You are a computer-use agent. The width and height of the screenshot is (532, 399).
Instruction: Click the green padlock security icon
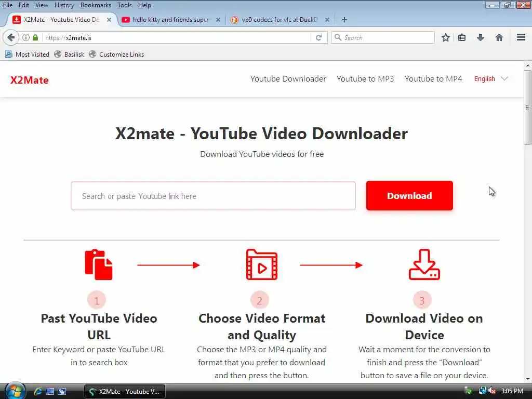(35, 37)
